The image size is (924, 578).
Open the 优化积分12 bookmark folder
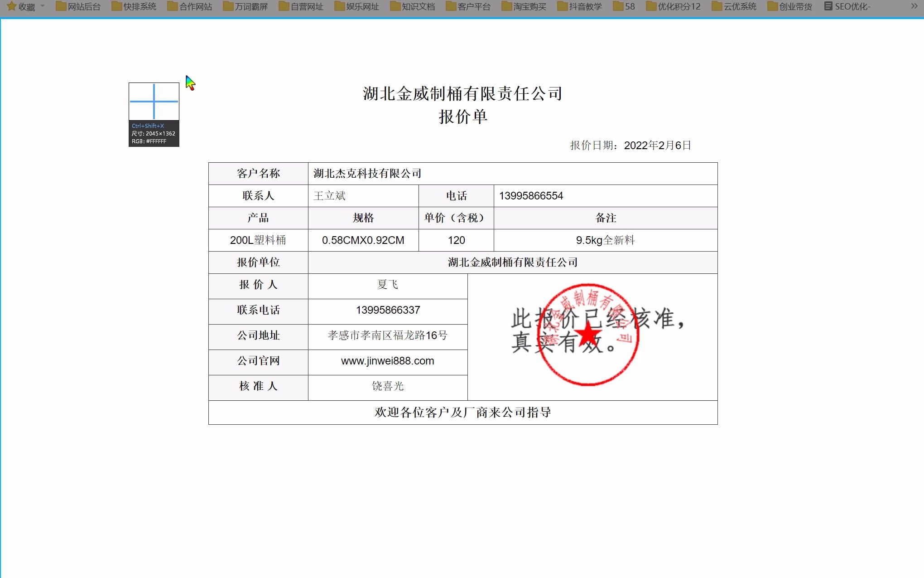[673, 6]
